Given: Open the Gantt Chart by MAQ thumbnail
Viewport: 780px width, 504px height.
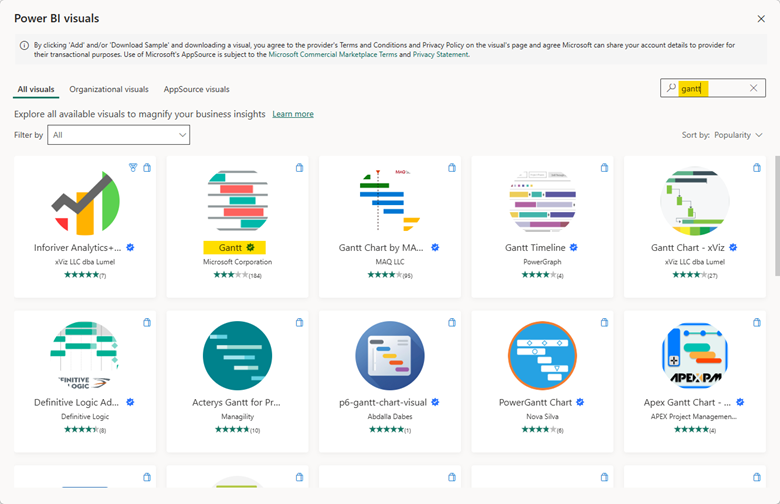Looking at the screenshot, I should 390,200.
